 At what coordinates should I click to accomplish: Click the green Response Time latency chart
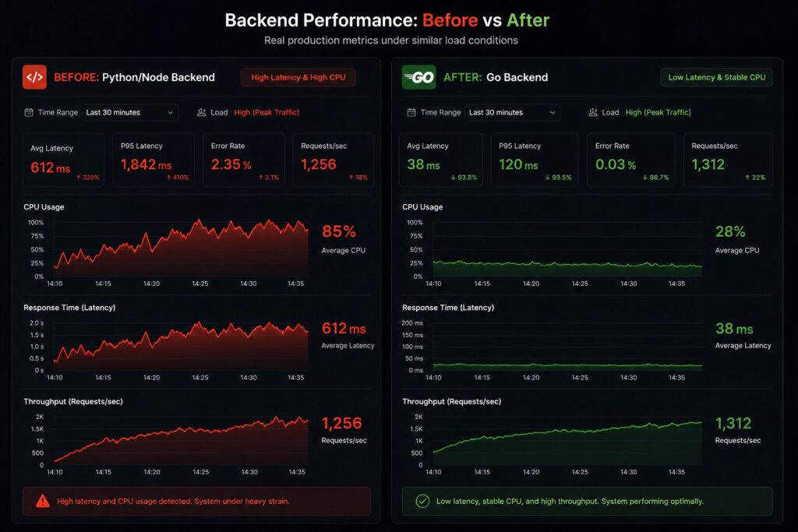pyautogui.click(x=567, y=346)
